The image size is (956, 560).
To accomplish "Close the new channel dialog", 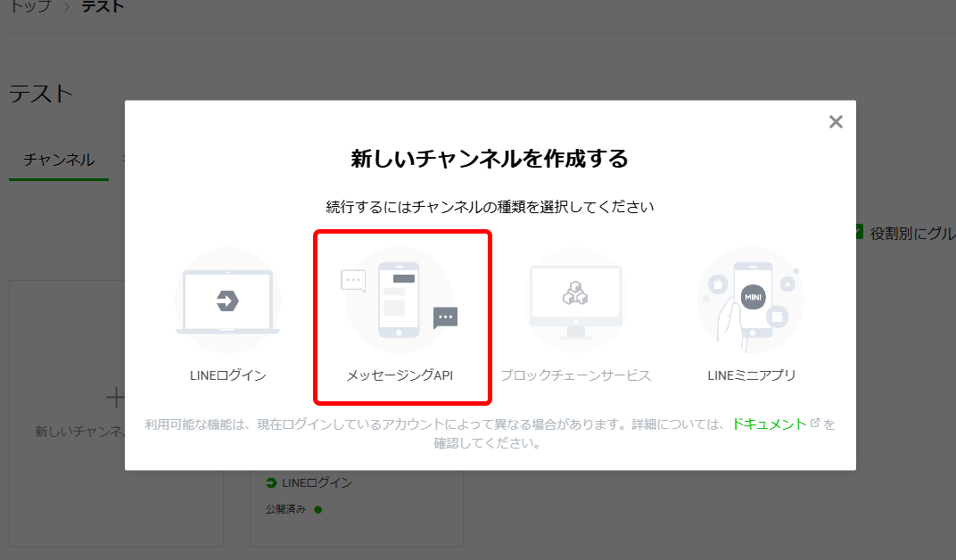I will click(x=836, y=122).
